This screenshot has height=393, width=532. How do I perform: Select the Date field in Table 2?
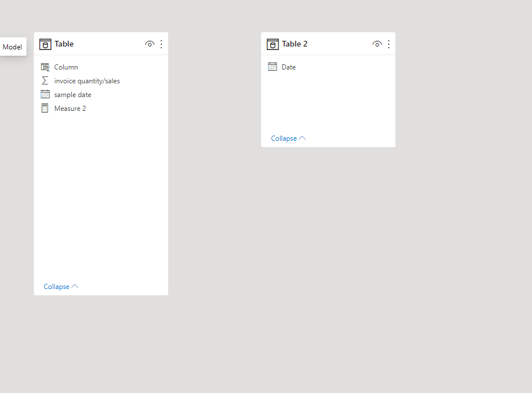328,67
